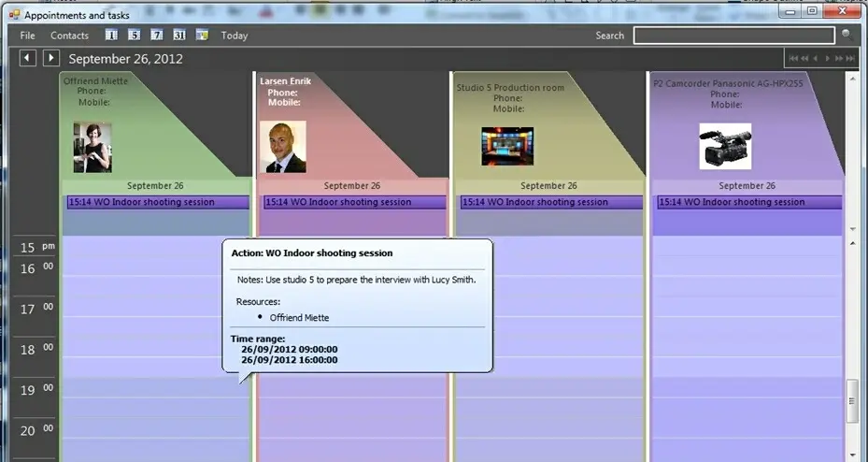Switch to the 5-day work week view

(x=134, y=36)
